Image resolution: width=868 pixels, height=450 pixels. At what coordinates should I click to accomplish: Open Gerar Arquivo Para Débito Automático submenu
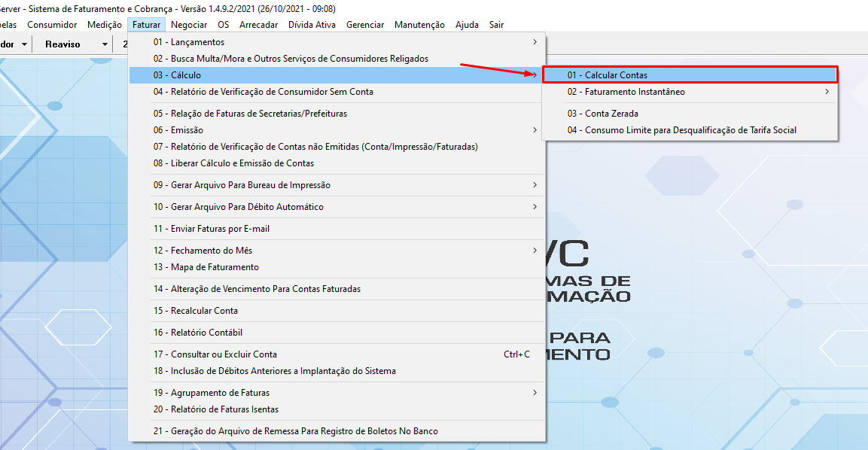coord(238,207)
